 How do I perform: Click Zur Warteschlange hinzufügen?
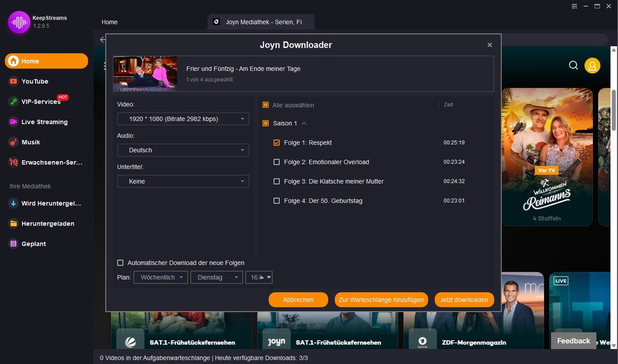(x=381, y=299)
